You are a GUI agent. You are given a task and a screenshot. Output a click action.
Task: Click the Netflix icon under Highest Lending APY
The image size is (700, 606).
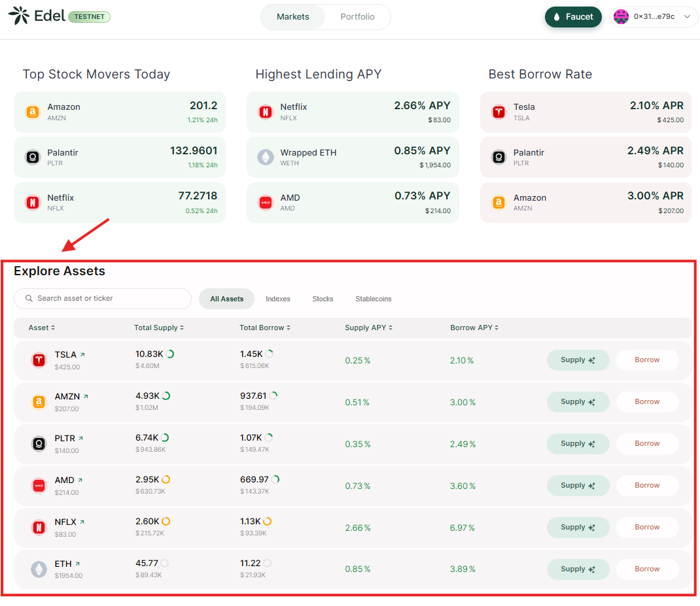click(x=266, y=112)
